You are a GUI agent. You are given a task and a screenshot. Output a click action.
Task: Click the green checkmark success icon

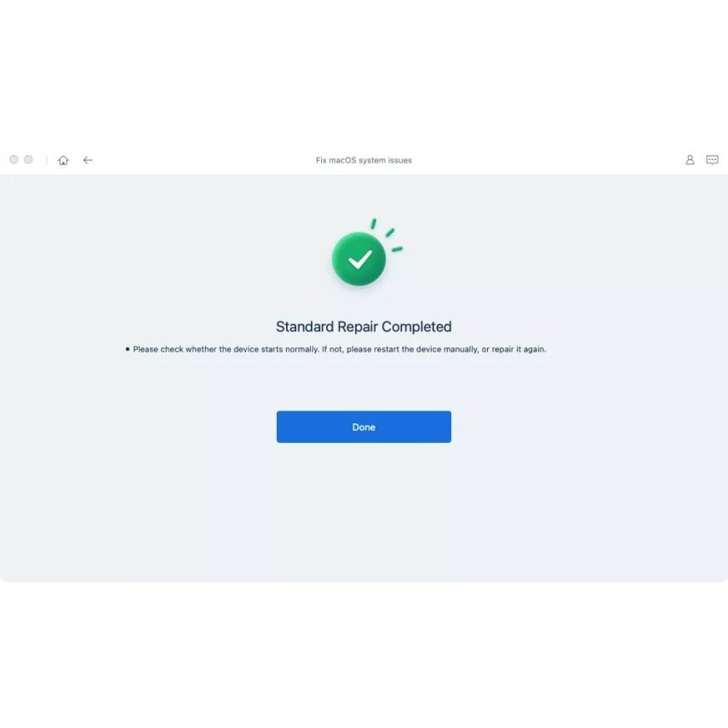[359, 259]
